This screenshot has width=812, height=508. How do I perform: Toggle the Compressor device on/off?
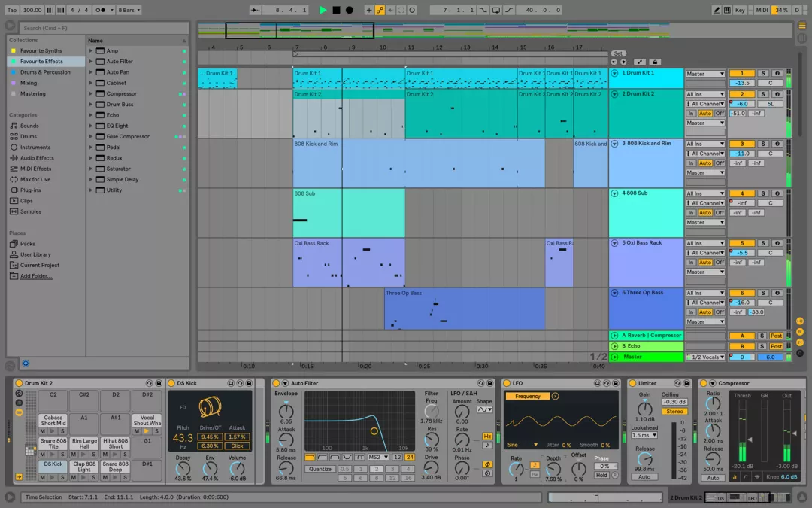point(703,383)
